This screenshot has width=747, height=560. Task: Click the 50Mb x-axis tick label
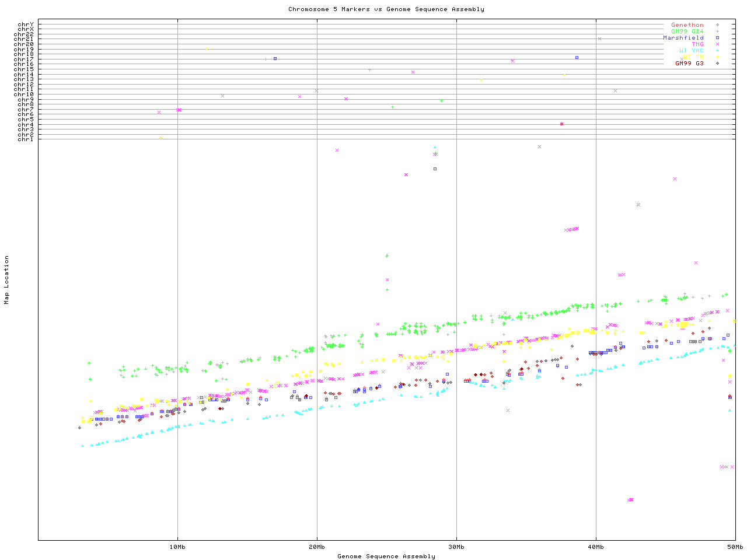coord(734,547)
